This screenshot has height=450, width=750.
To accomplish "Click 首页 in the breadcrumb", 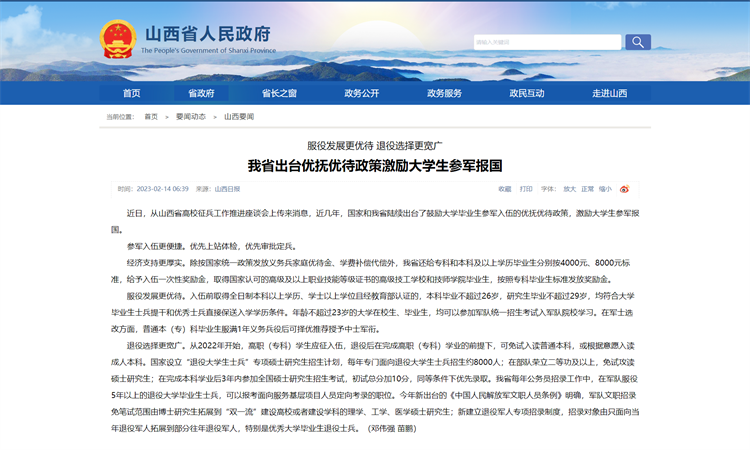I will click(x=151, y=116).
